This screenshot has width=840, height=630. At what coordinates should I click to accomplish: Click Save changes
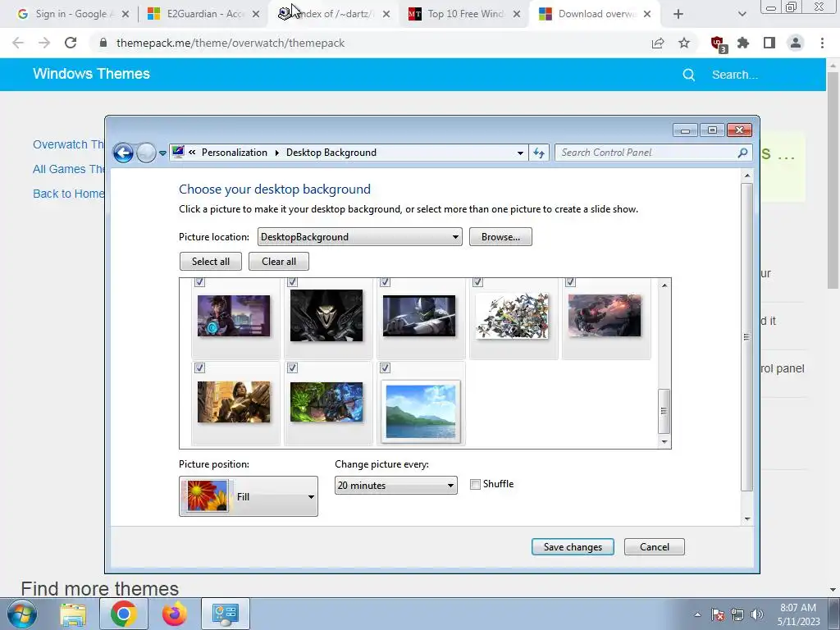pyautogui.click(x=573, y=547)
